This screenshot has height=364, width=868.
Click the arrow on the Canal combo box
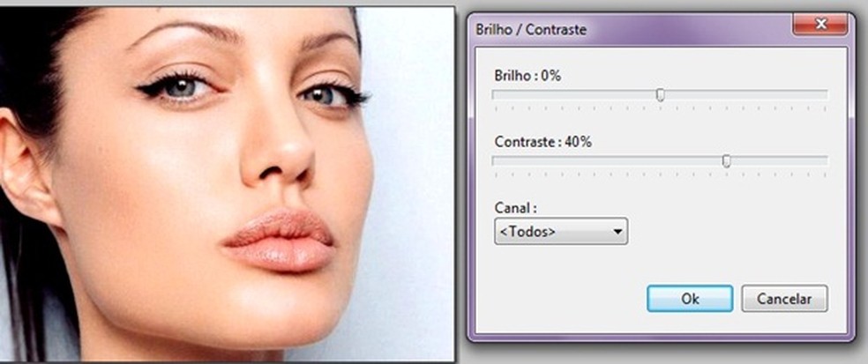(x=617, y=232)
